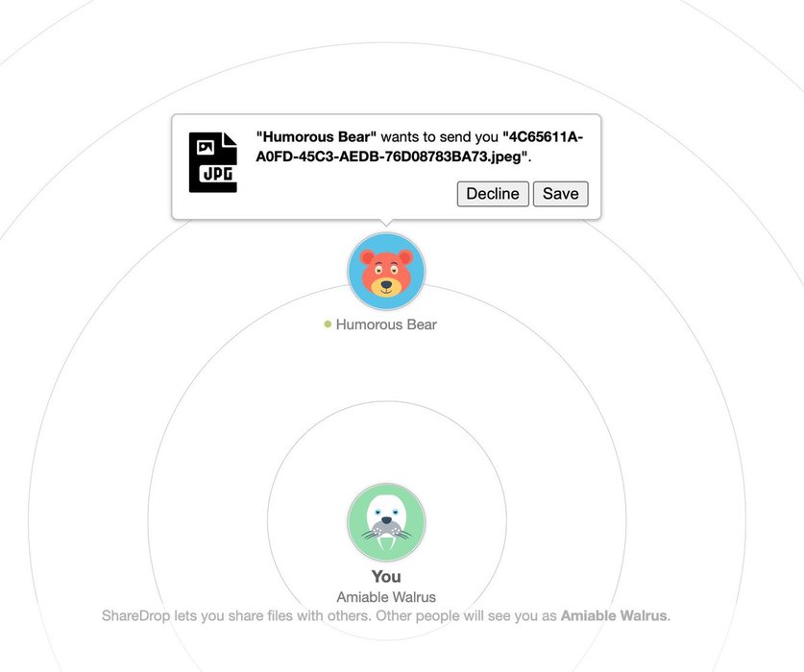The image size is (804, 672).
Task: Click the bold Amiable Walrus in description
Action: (615, 615)
